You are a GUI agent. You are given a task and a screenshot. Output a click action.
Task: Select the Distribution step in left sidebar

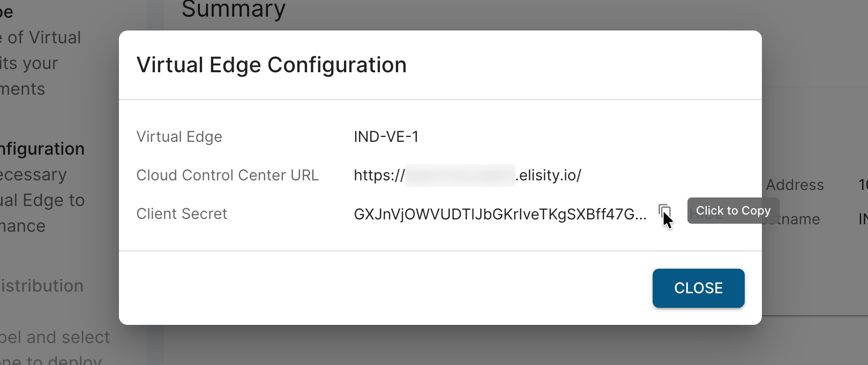tap(42, 286)
